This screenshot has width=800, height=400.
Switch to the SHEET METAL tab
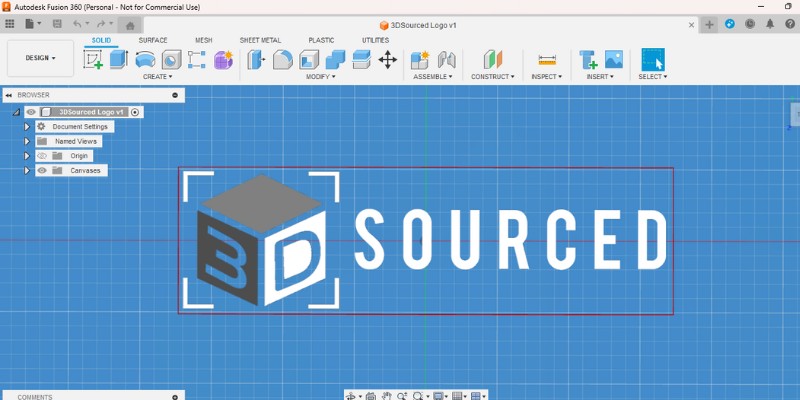point(261,40)
